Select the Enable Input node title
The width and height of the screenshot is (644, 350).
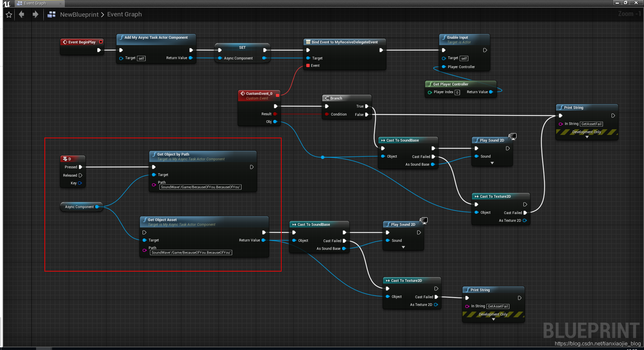[x=457, y=37]
